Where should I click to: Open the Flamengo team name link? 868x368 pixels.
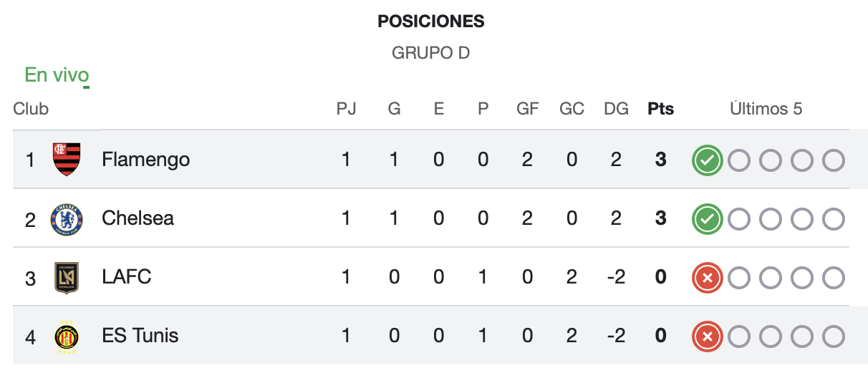146,159
